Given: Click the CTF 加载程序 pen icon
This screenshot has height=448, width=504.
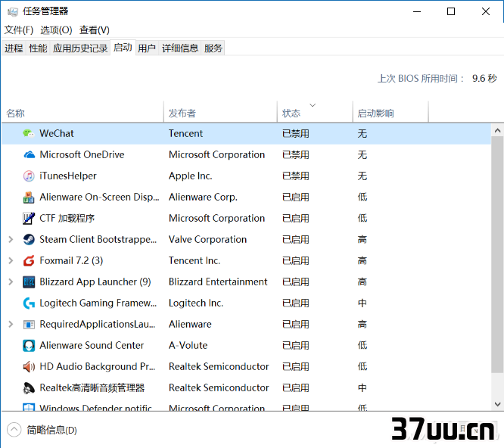Looking at the screenshot, I should click(x=29, y=219).
